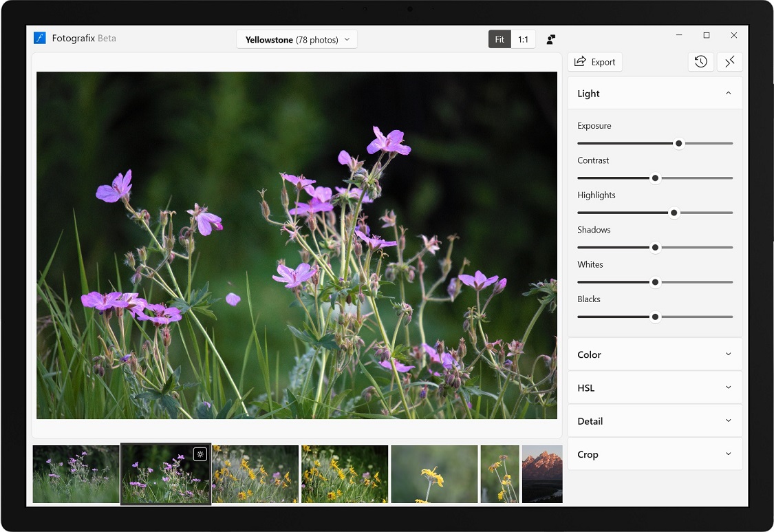
Task: Select the first purple flowers thumbnail
Action: [x=76, y=474]
